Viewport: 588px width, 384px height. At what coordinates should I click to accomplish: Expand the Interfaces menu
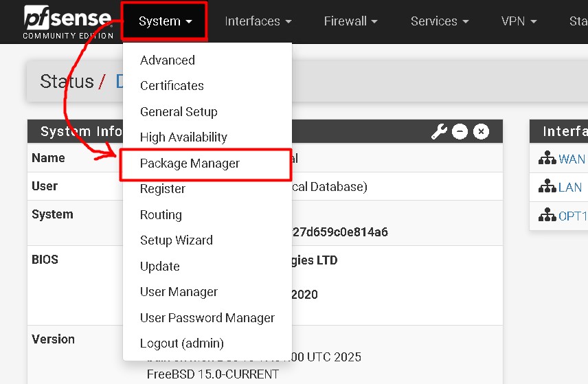point(258,21)
